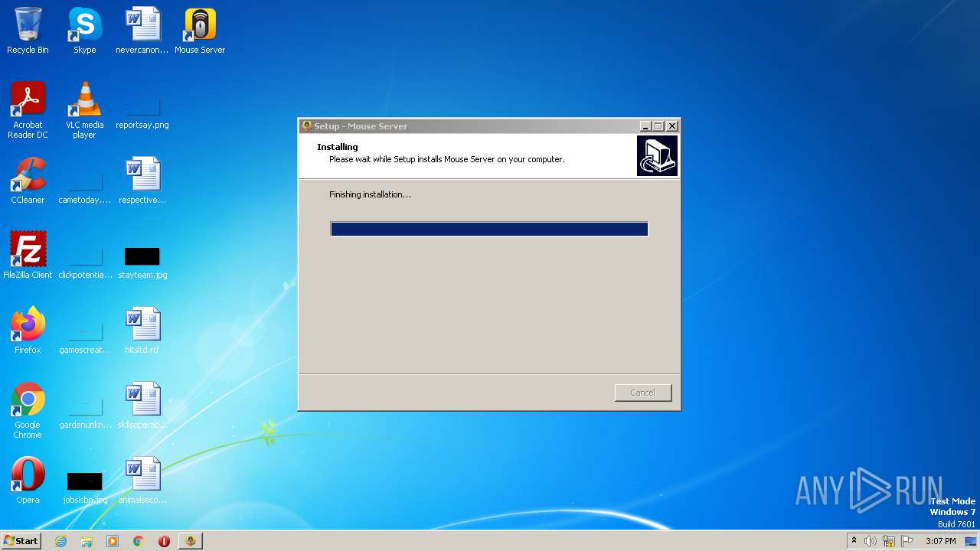Select the CCleaner desktop shortcut
Screen dimensions: 980x551
point(28,181)
